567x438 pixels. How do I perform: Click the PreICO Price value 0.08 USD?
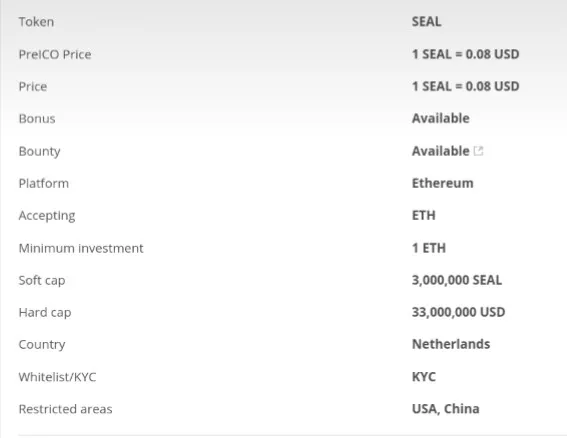pos(465,54)
